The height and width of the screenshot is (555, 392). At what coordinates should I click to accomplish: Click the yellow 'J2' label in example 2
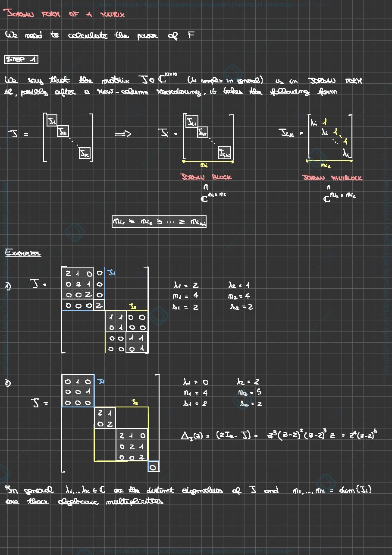135,402
